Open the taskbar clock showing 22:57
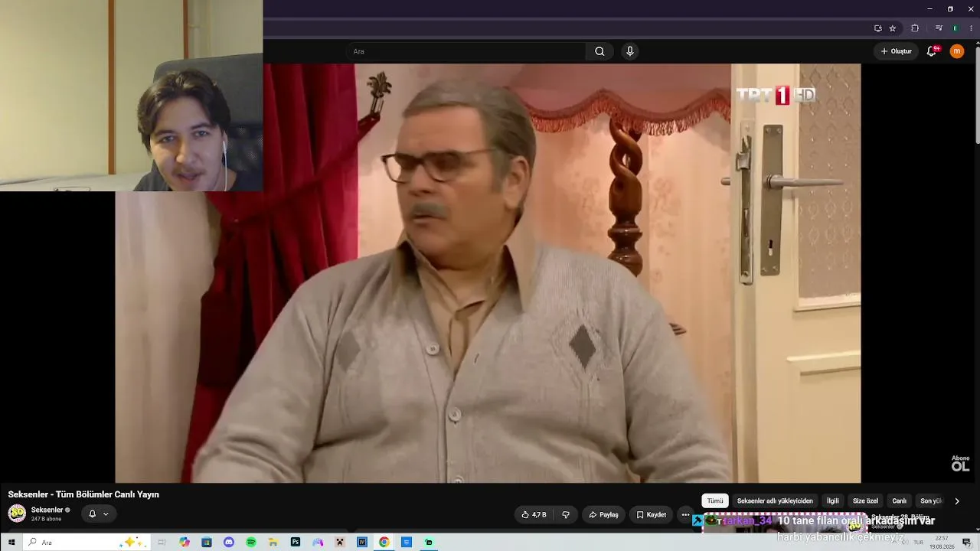 point(942,543)
